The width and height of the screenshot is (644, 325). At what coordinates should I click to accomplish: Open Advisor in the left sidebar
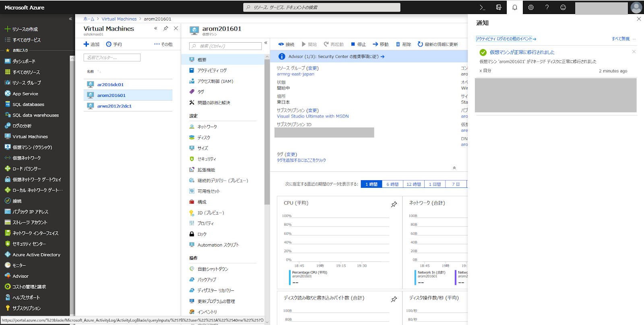[x=17, y=276]
